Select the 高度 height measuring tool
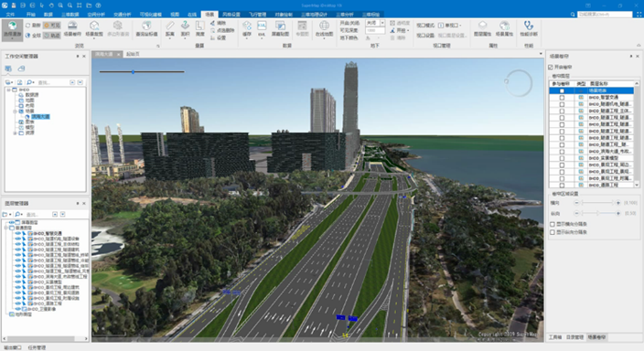The height and width of the screenshot is (351, 644). pyautogui.click(x=200, y=29)
